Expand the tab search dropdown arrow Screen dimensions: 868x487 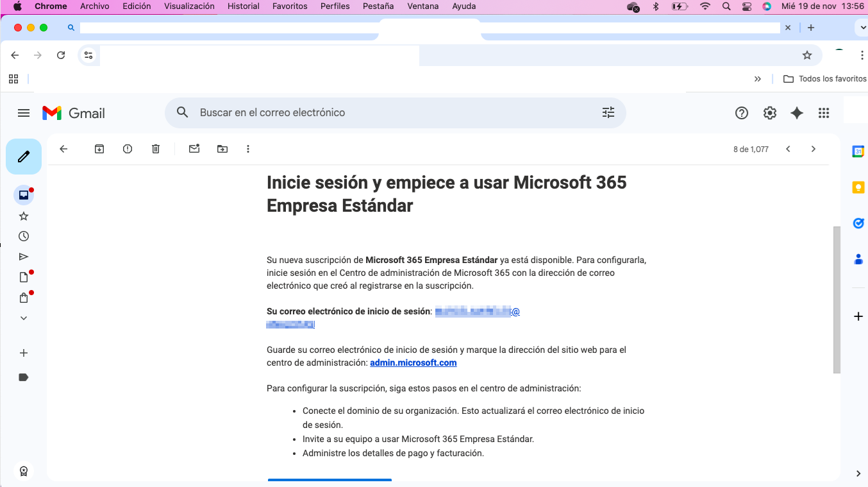[x=862, y=28]
